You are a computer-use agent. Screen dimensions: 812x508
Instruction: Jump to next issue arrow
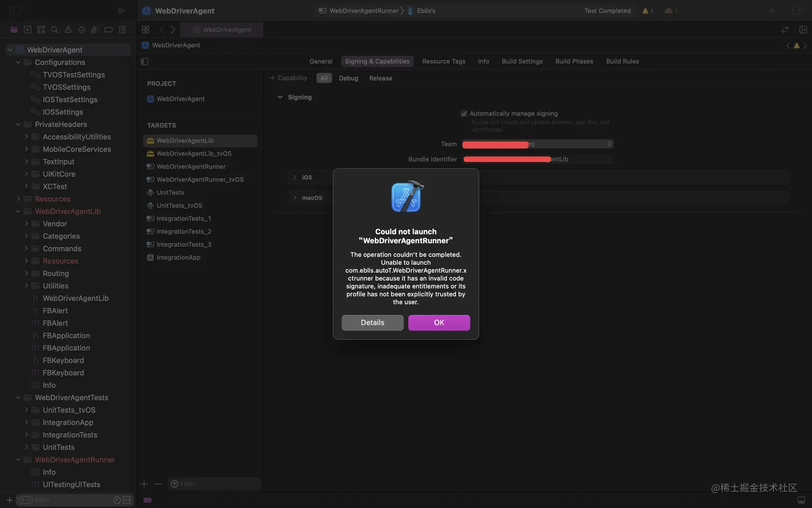[805, 46]
